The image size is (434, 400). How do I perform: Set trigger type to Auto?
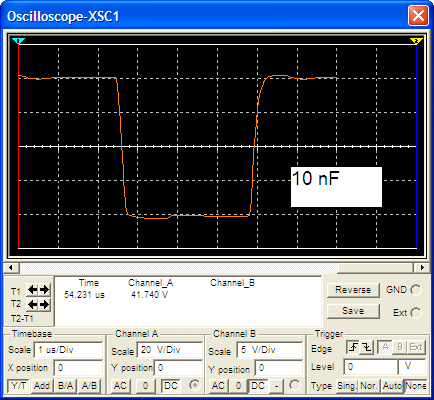tap(392, 386)
